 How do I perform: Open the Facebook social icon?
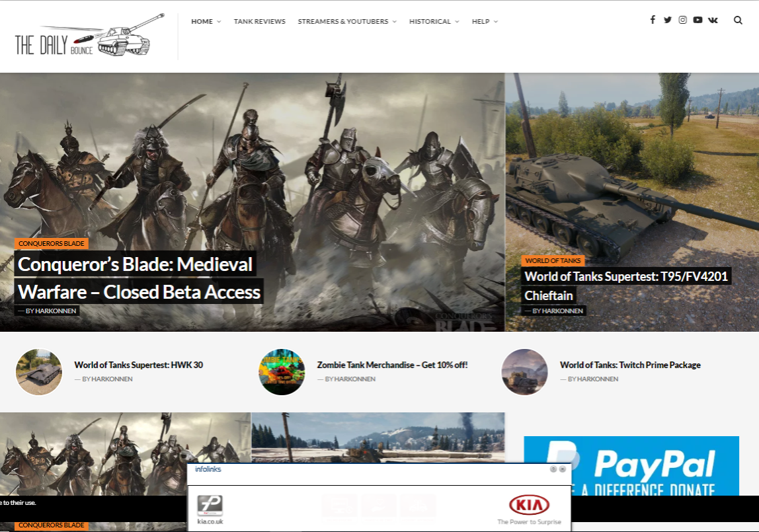tap(653, 20)
